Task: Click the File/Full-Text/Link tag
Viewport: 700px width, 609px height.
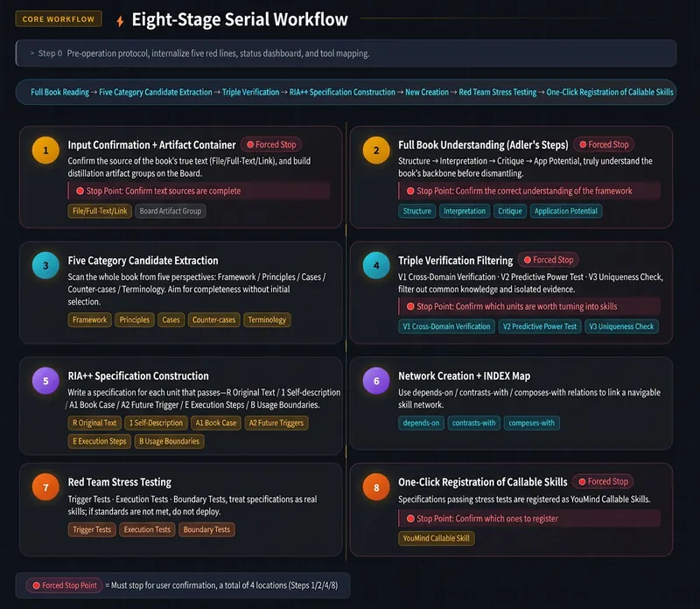Action: [x=100, y=211]
